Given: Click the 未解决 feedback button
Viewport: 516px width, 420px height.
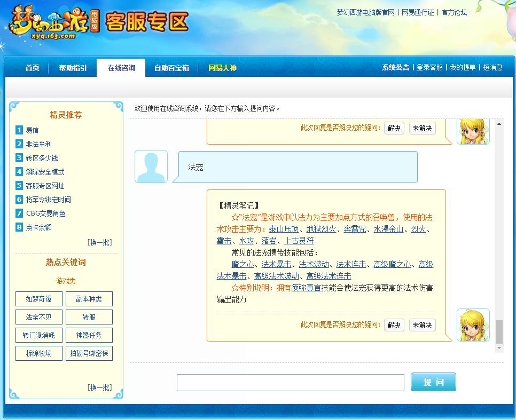Looking at the screenshot, I should (422, 324).
